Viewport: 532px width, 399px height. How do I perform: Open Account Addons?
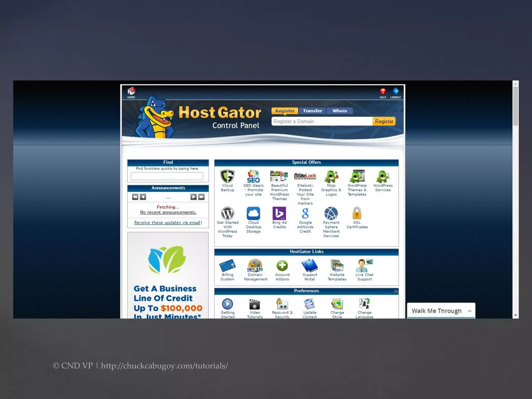coord(282,270)
